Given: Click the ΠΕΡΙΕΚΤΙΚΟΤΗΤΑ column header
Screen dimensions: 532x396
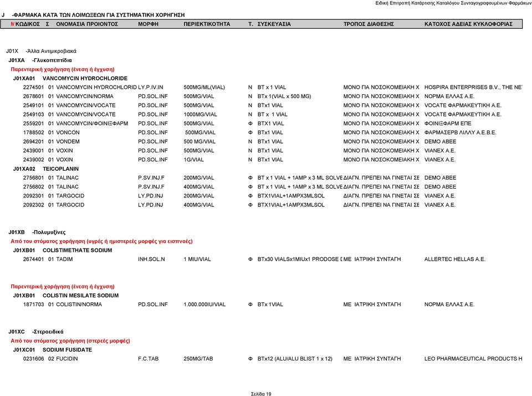Looking at the screenshot, I should tap(207, 24).
